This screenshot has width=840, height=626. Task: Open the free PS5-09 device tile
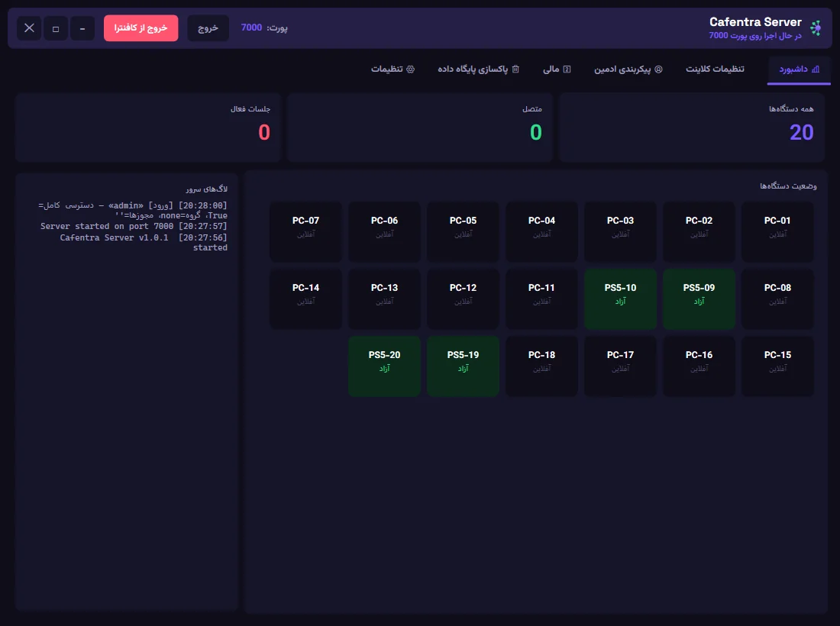[699, 298]
